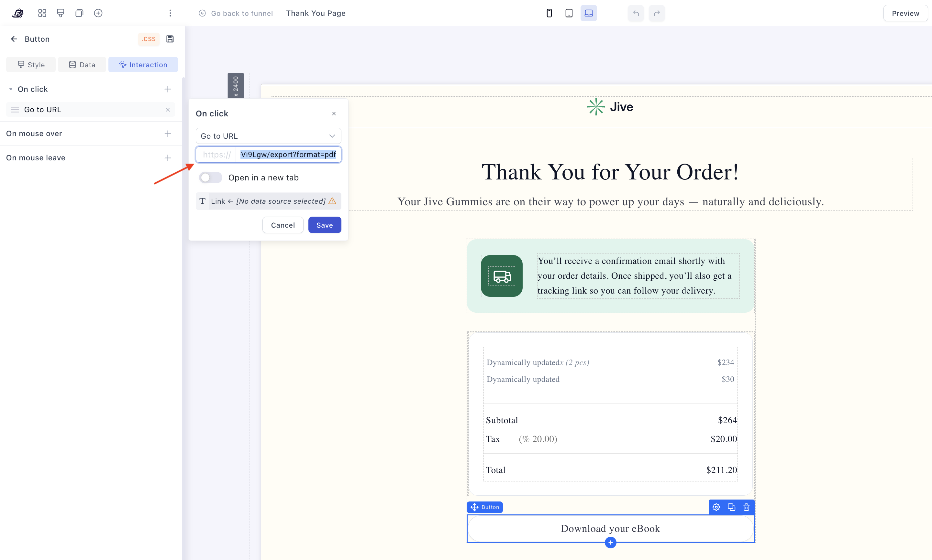
Task: Open button settings gear icon on canvas
Action: tap(716, 507)
